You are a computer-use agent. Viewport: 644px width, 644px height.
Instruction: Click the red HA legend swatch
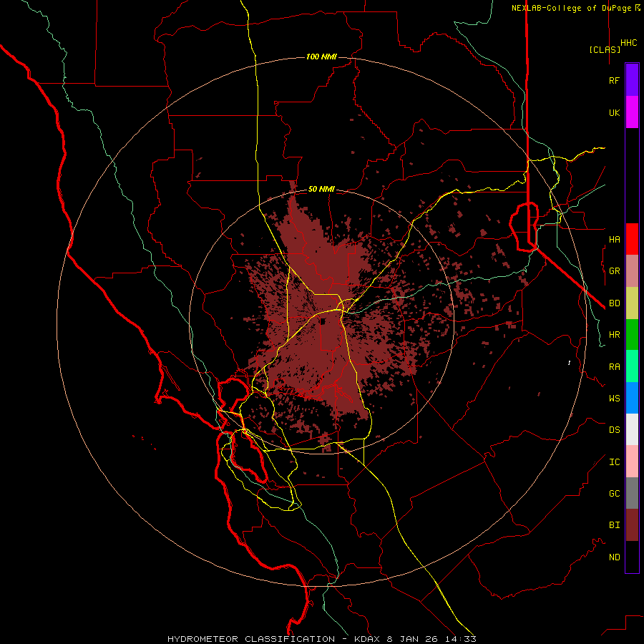point(632,239)
